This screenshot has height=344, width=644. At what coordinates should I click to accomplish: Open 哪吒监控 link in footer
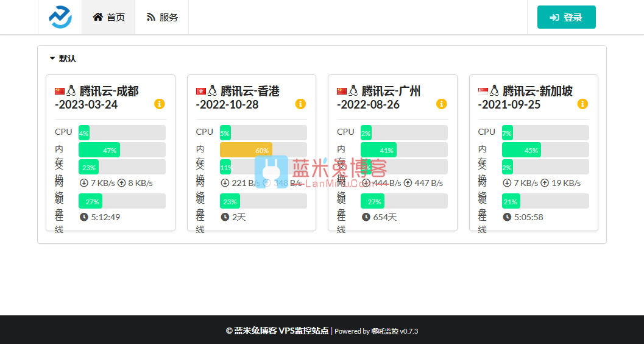[x=384, y=331]
